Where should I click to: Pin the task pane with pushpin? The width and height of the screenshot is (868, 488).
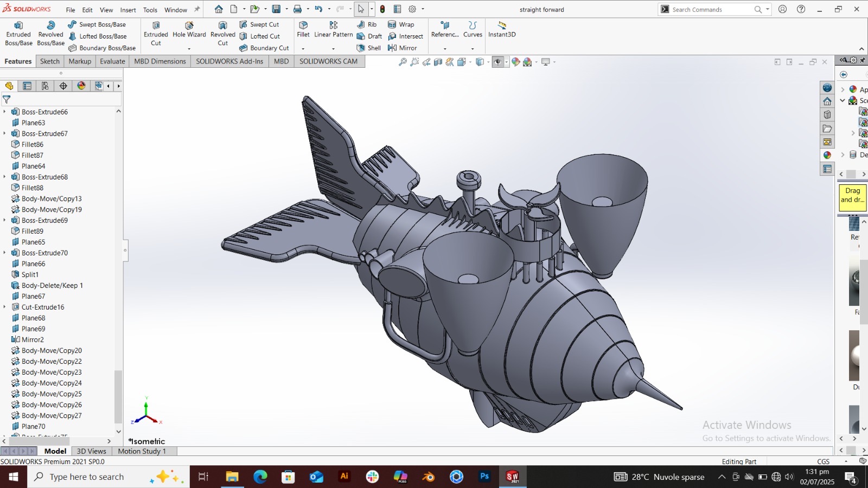(x=861, y=60)
